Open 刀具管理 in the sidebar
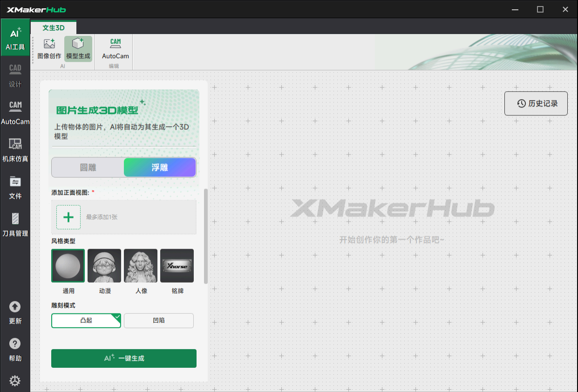 (x=15, y=224)
